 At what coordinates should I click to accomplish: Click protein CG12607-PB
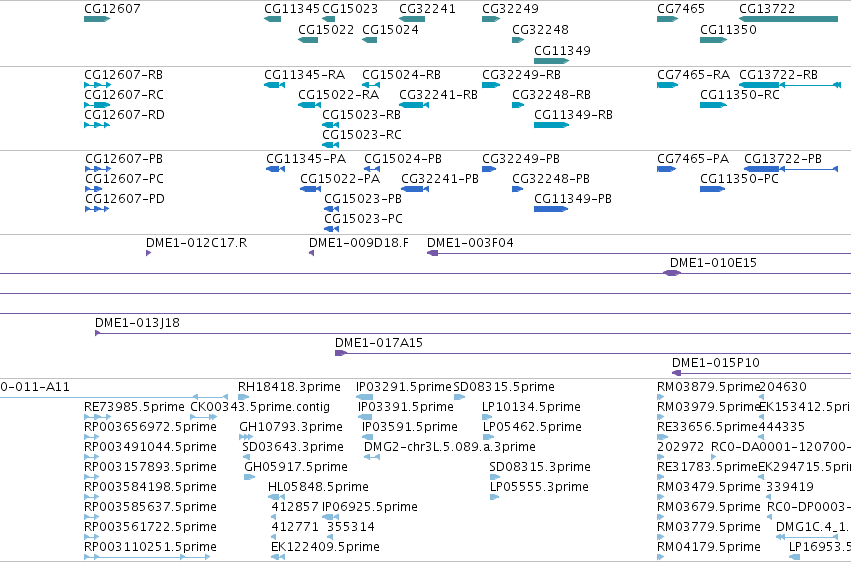point(124,158)
